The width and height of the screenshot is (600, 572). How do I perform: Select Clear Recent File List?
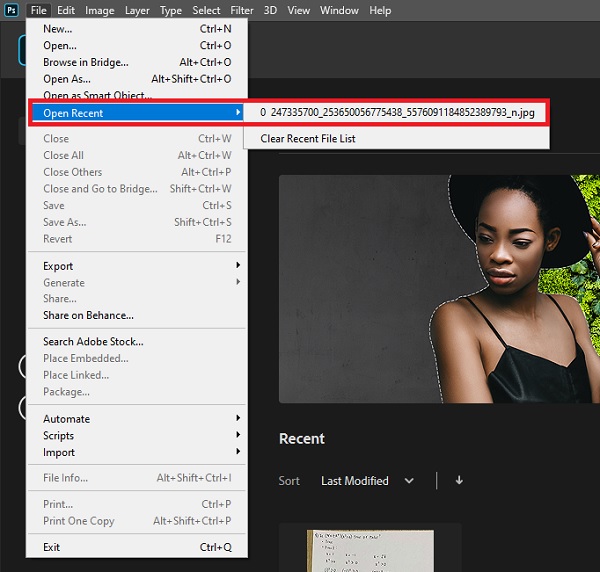308,139
